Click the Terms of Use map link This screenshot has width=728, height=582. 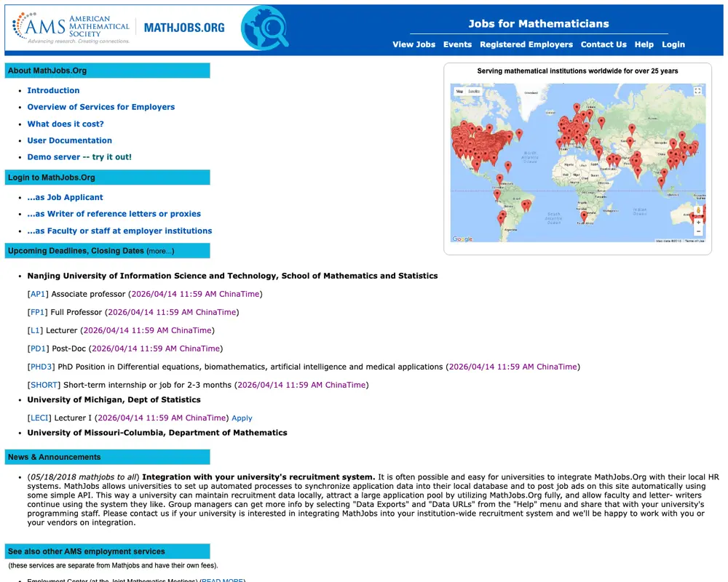click(695, 240)
